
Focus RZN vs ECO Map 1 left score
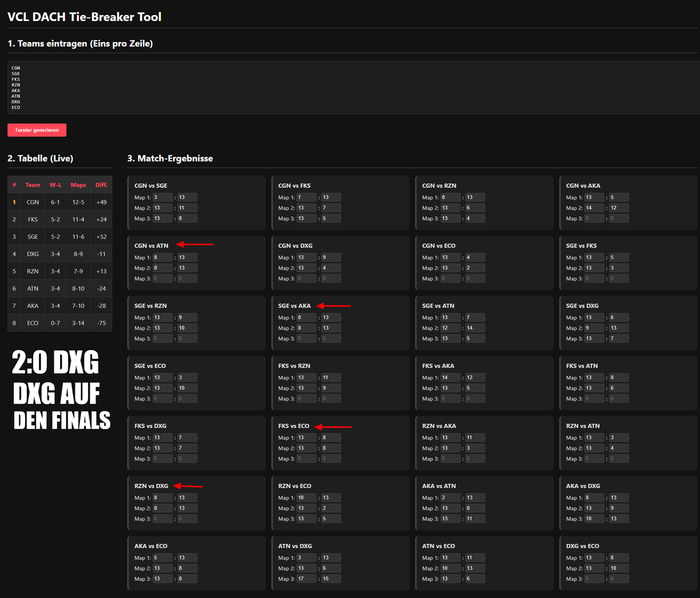[307, 498]
